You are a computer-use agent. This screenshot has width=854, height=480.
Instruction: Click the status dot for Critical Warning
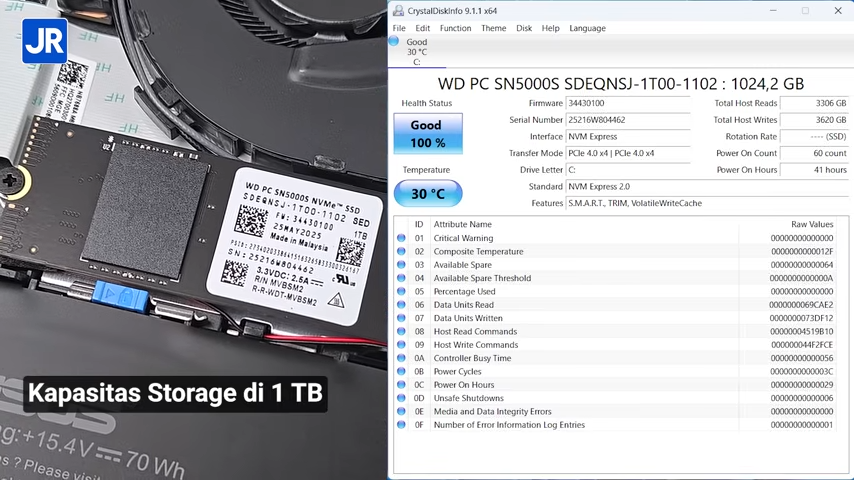[401, 238]
